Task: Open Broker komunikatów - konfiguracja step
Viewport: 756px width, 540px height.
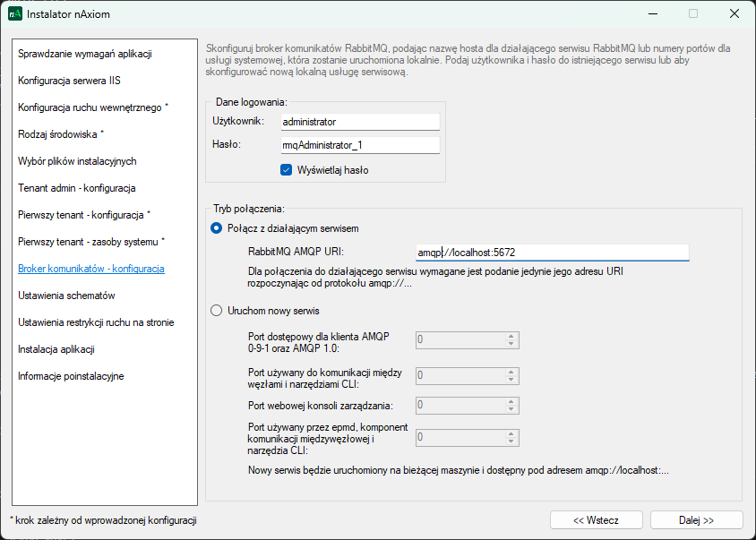Action: (x=90, y=269)
